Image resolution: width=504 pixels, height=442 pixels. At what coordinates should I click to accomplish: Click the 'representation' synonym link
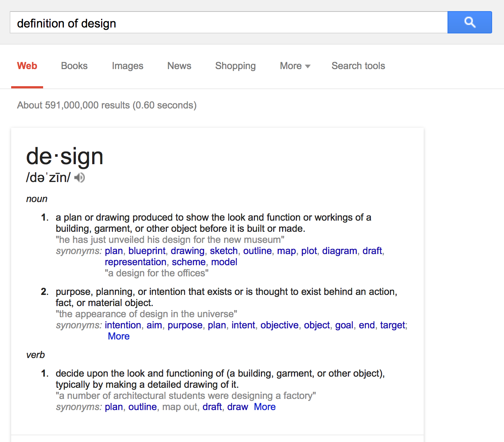pos(135,262)
